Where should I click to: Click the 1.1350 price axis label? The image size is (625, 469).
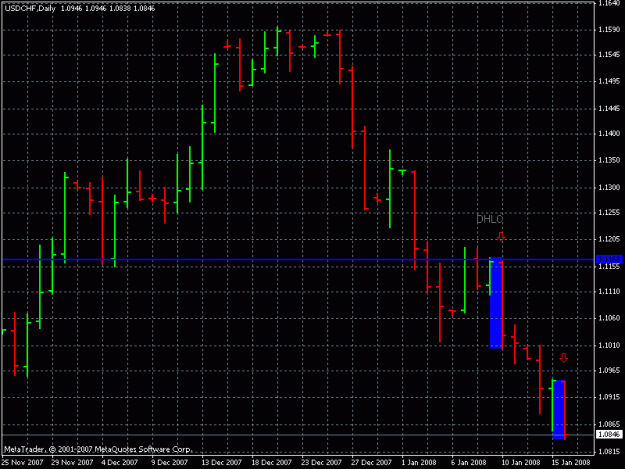pos(609,160)
